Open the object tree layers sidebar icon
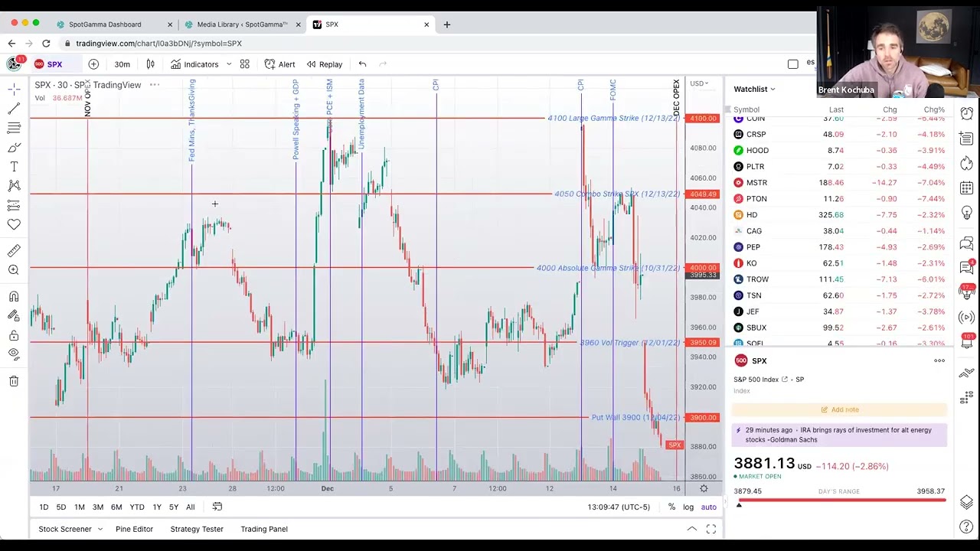The height and width of the screenshot is (551, 980). [966, 502]
